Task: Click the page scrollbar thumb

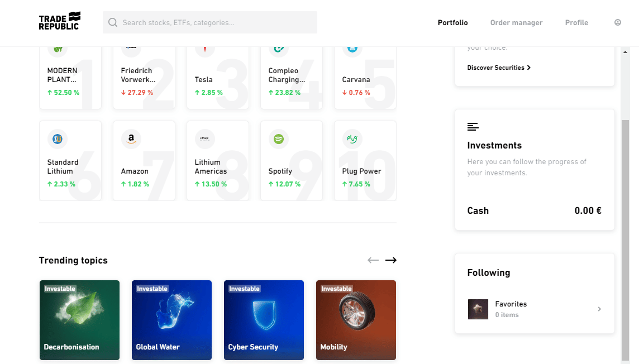Action: (x=625, y=240)
